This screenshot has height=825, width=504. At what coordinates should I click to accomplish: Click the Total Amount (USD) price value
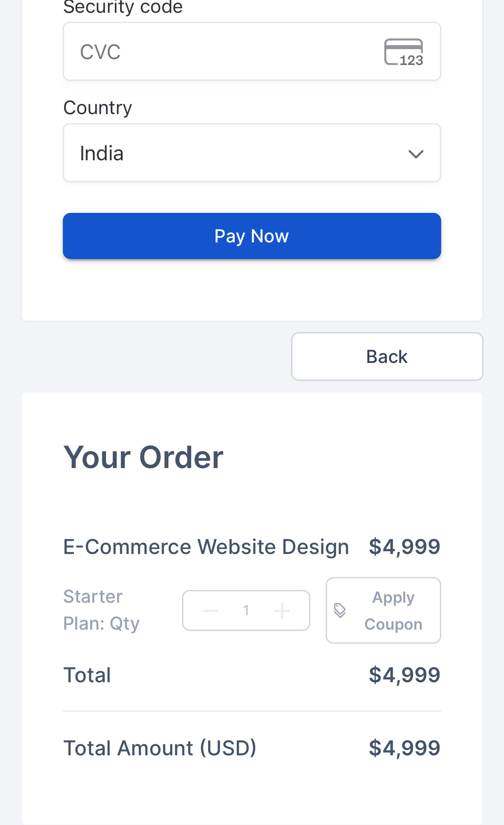[404, 748]
